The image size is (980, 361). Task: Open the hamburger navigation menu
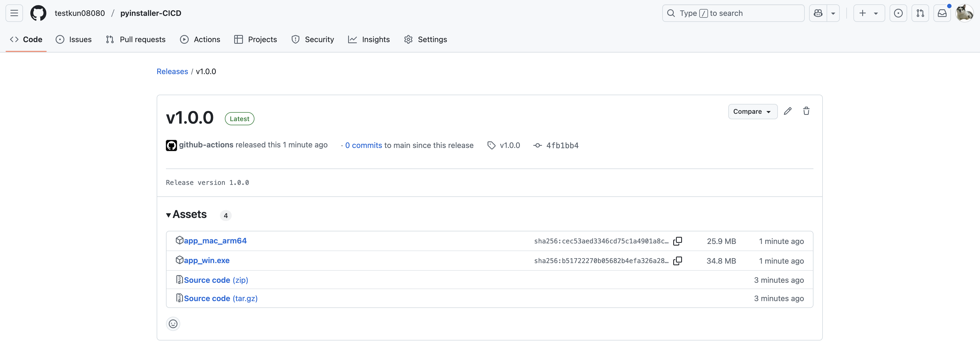[x=14, y=13]
